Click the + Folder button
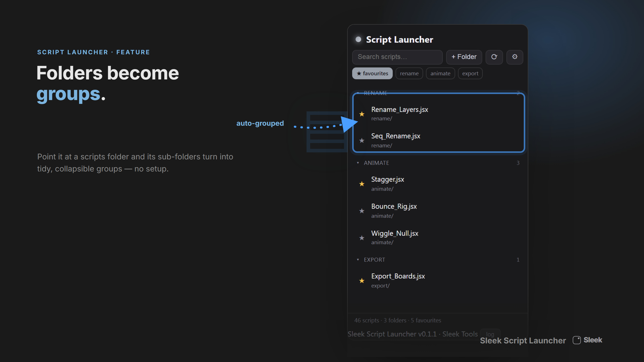644x362 pixels. tap(464, 57)
